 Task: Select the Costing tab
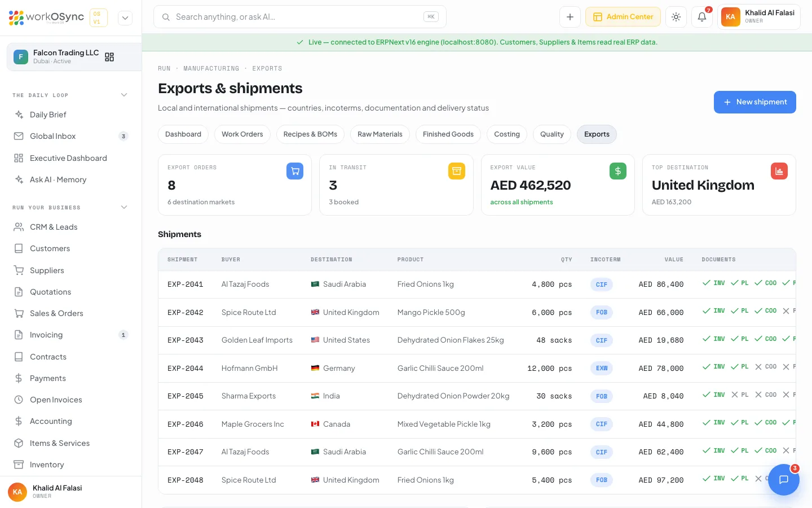tap(507, 134)
